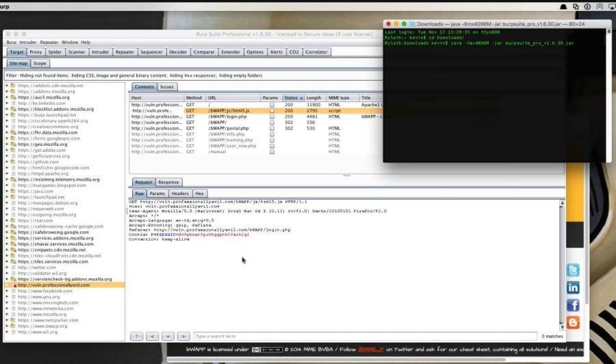
Task: Expand https://incoming.telemetry.mozilla.org tree node
Action: pyautogui.click(x=7, y=179)
